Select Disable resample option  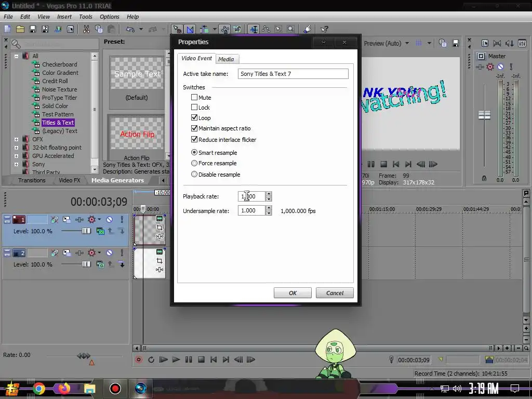194,174
